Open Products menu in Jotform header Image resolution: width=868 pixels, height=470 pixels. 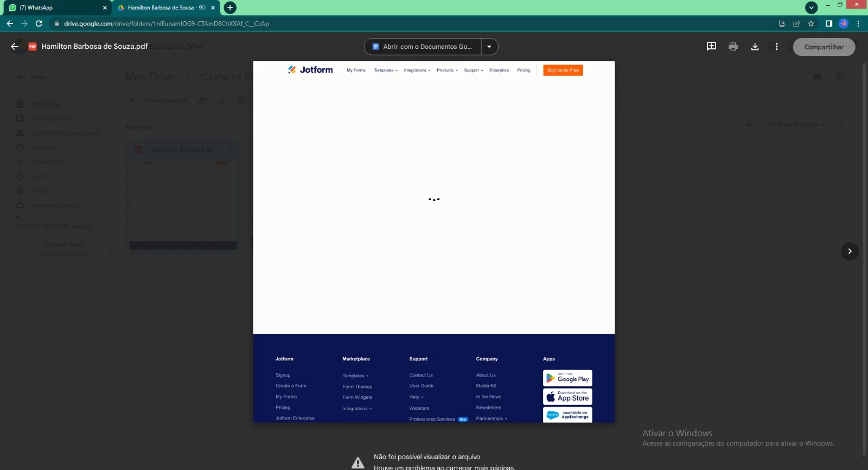(x=447, y=70)
